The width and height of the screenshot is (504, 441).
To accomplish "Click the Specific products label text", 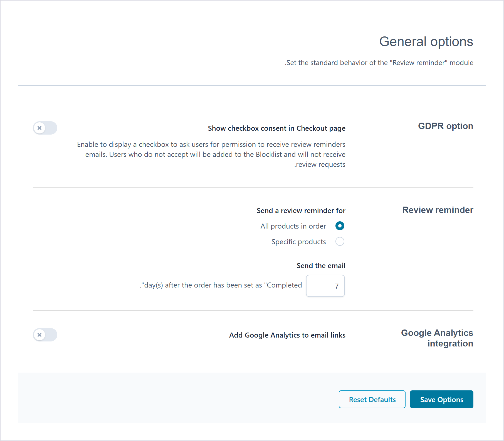I will [x=299, y=242].
